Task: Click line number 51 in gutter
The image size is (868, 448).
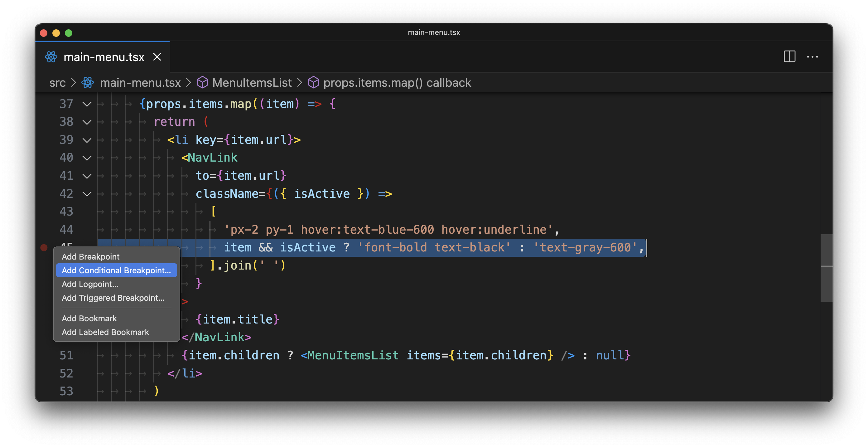Action: pyautogui.click(x=66, y=355)
